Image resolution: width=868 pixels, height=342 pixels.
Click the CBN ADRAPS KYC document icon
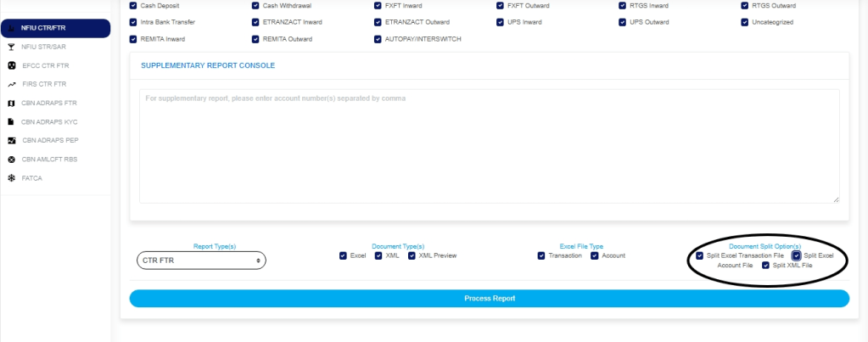(11, 121)
